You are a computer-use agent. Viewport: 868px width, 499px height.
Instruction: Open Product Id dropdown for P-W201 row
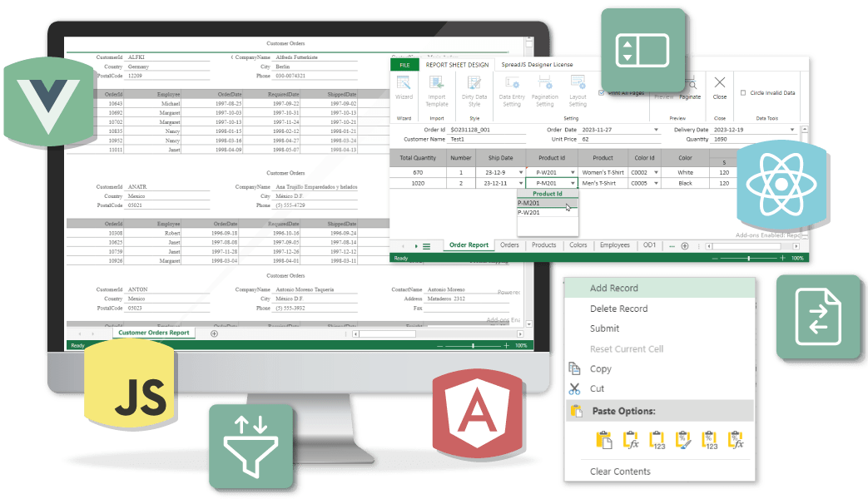573,173
